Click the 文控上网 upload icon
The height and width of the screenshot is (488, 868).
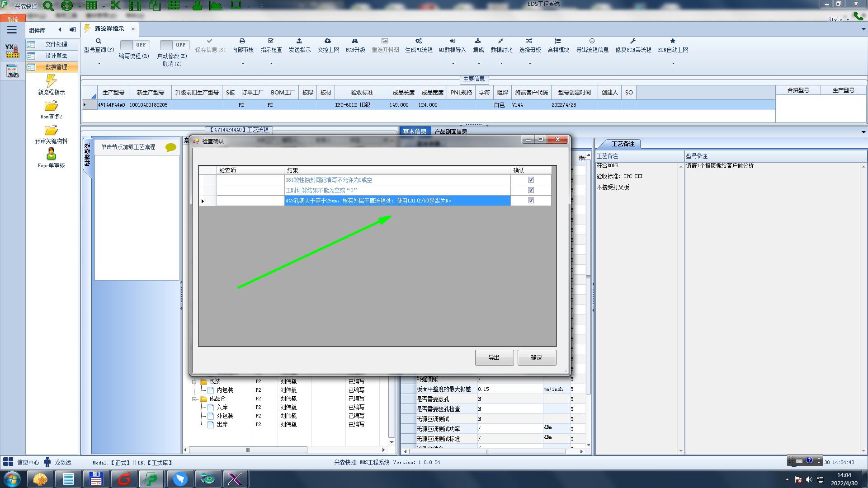click(x=328, y=41)
